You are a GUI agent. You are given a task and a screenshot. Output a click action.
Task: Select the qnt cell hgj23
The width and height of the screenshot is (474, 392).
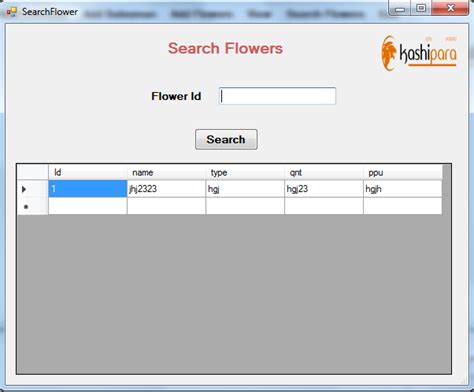coord(324,189)
